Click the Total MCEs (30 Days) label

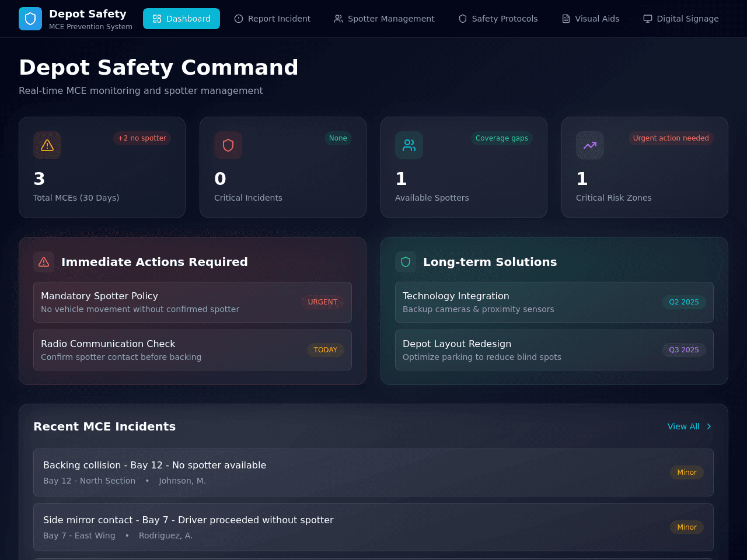(x=76, y=198)
